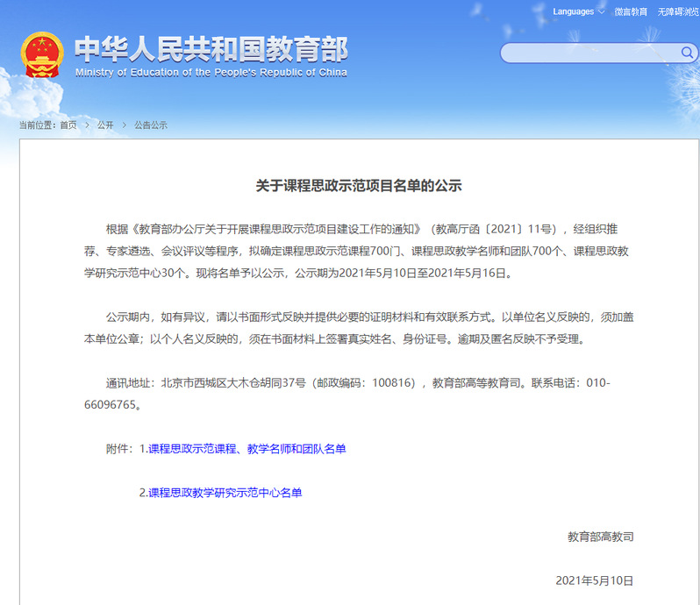Go to 公开 in breadcrumb

[x=105, y=125]
